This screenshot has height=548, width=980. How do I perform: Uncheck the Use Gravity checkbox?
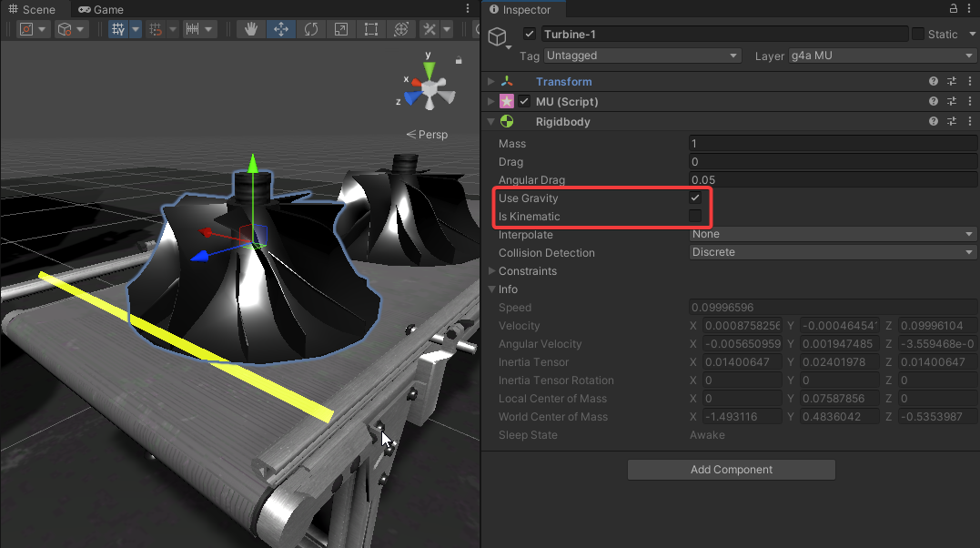695,198
